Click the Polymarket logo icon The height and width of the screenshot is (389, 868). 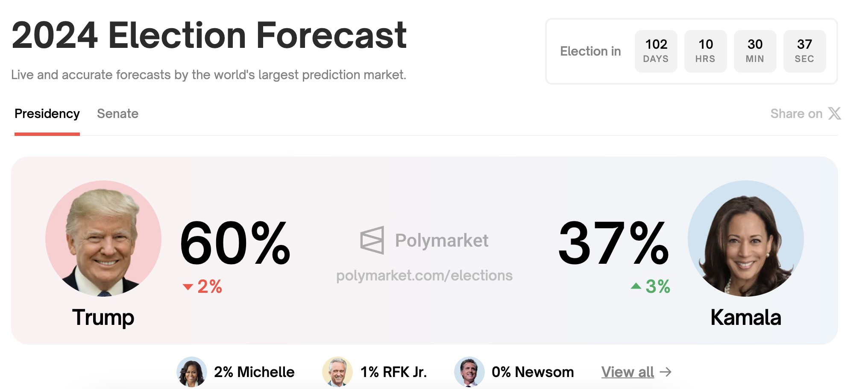pyautogui.click(x=372, y=240)
